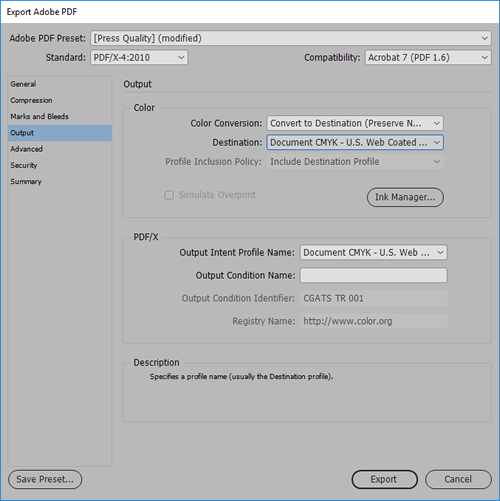500x501 pixels.
Task: Open the Output Intent Profile Name dropdown
Action: point(373,252)
